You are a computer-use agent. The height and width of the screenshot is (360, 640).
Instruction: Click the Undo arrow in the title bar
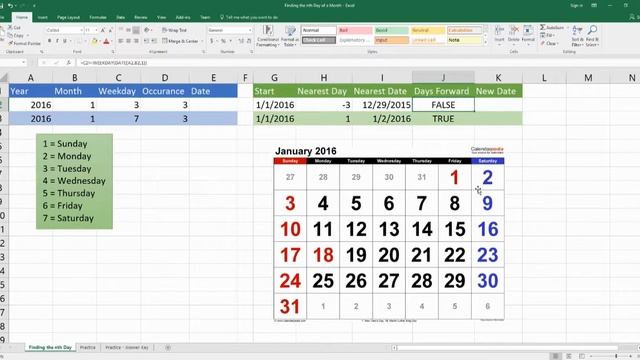click(10, 6)
